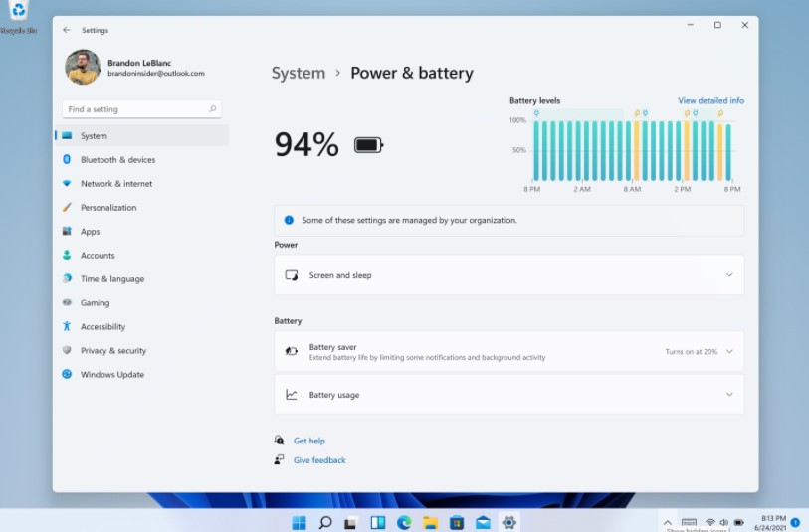Open the Give feedback link
Viewport: 809px width, 532px height.
coord(319,460)
